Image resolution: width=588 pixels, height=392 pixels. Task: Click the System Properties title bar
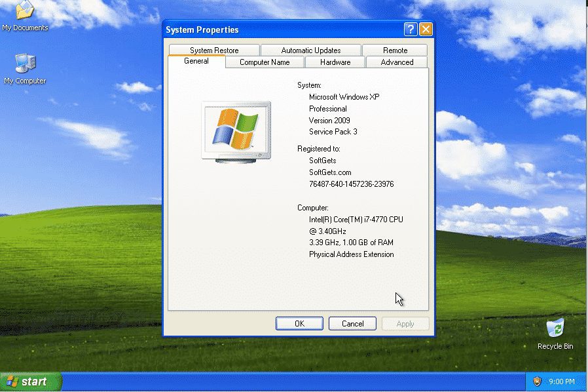pyautogui.click(x=283, y=29)
